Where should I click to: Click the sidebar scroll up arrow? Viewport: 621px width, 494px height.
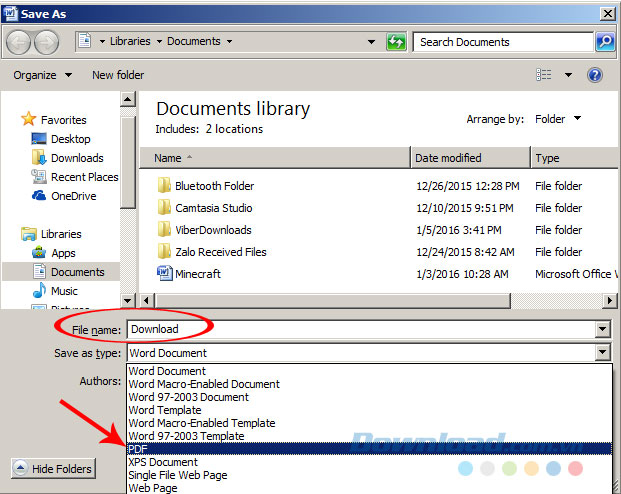coord(128,99)
